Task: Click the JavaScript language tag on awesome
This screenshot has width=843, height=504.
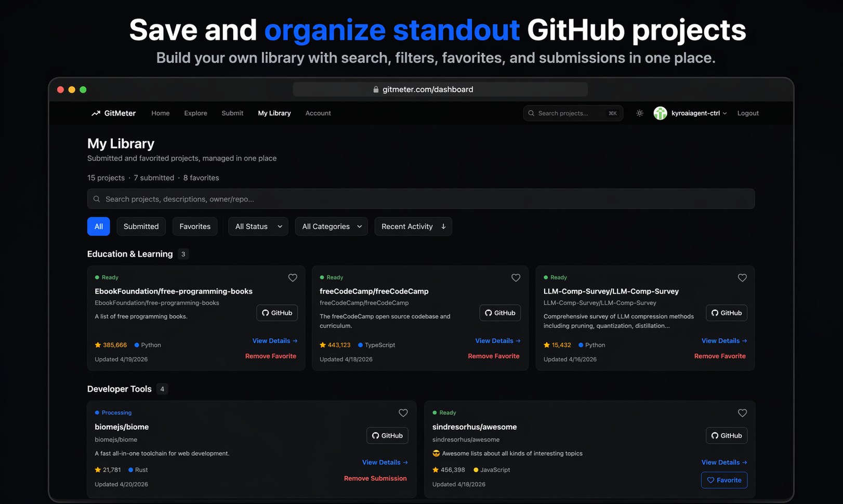Action: [x=492, y=470]
